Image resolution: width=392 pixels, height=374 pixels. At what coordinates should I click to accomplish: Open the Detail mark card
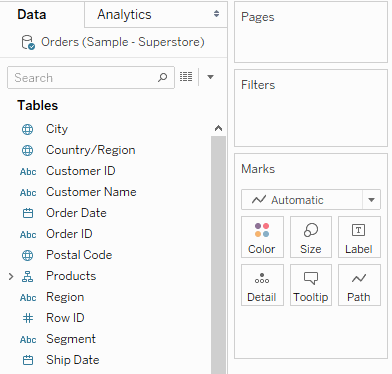click(262, 285)
